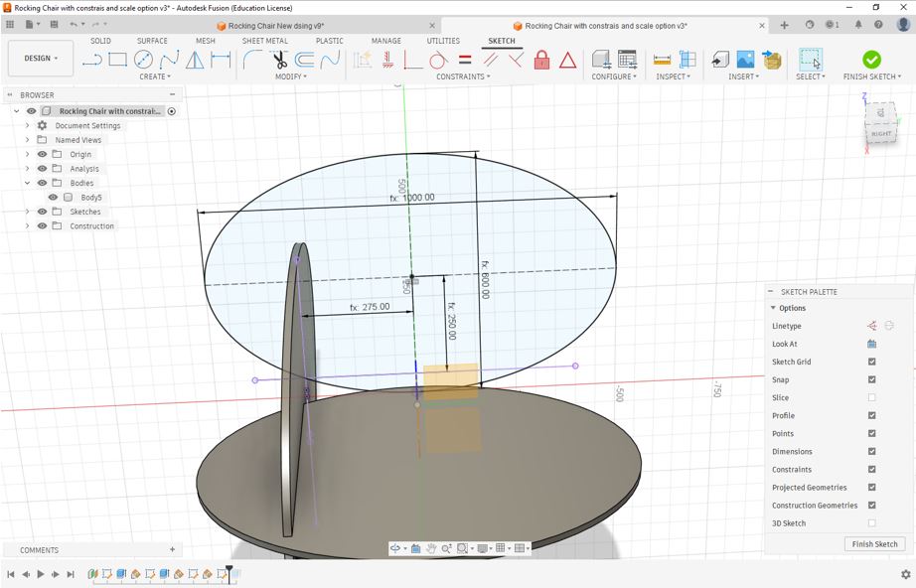
Task: Enable the Slice checkbox
Action: (871, 397)
